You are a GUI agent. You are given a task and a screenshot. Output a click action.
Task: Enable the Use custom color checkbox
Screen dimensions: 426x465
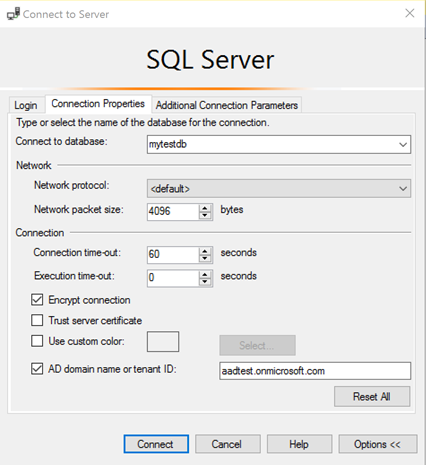(x=37, y=341)
